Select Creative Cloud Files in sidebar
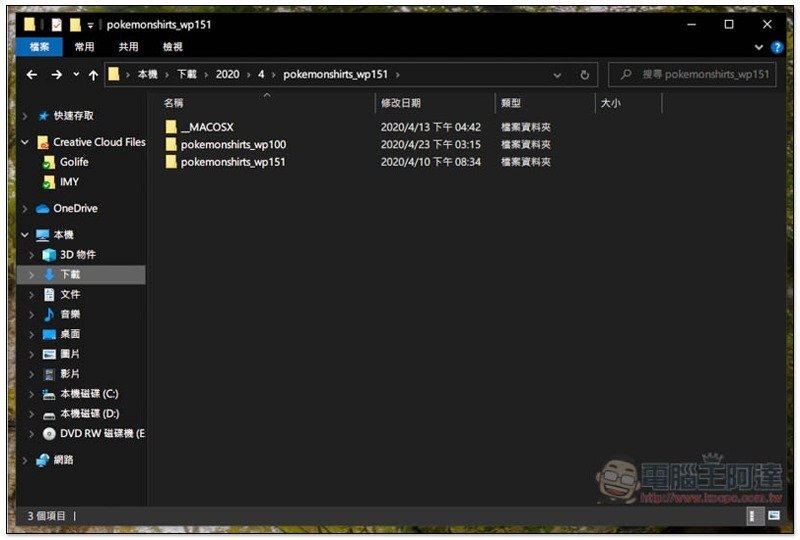 pos(99,142)
